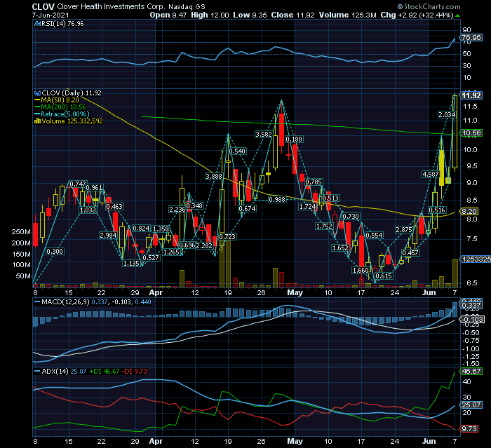This screenshot has width=491, height=448.
Task: Click the yellow MA(50) legend line marker
Action: [37, 100]
